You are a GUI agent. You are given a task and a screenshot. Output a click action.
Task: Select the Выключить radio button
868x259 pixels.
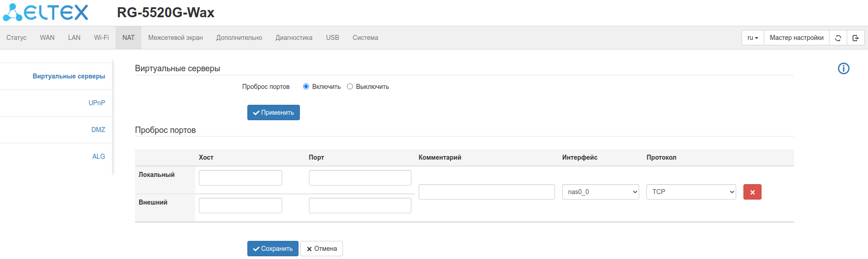(x=350, y=87)
